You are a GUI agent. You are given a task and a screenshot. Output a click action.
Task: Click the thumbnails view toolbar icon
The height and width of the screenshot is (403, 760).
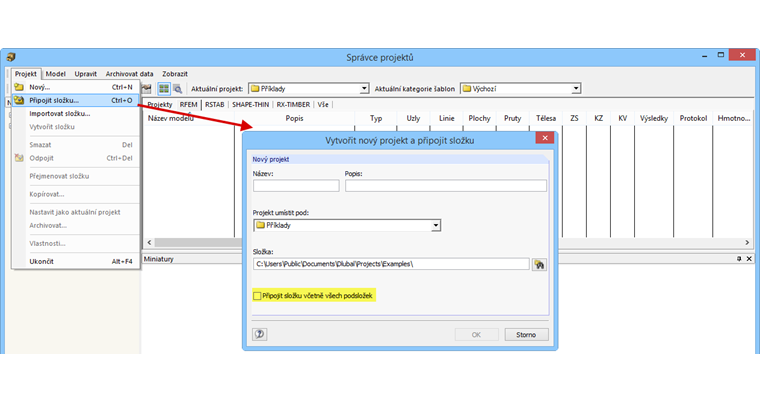[164, 89]
